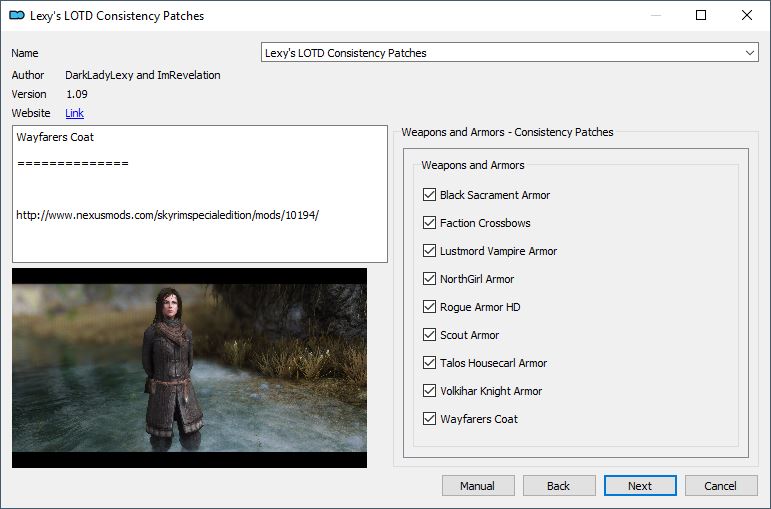The image size is (771, 509).
Task: Close the installer window
Action: [x=746, y=15]
